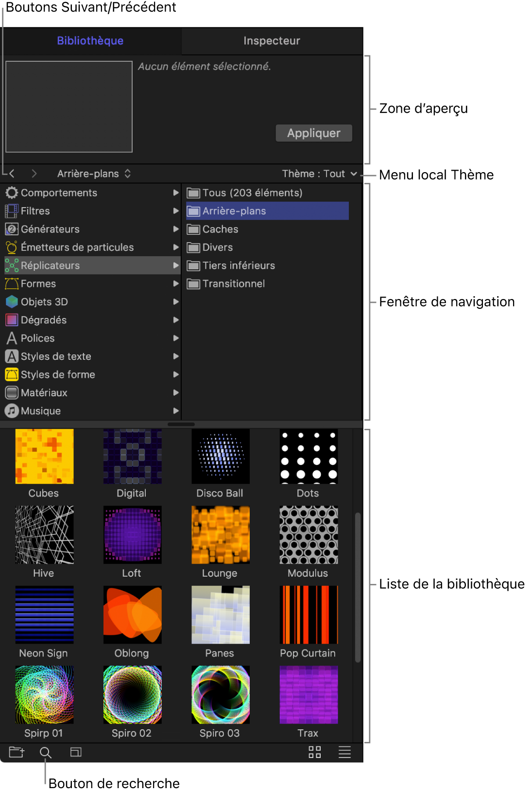532x793 pixels.
Task: Click the new folder button
Action: (17, 752)
